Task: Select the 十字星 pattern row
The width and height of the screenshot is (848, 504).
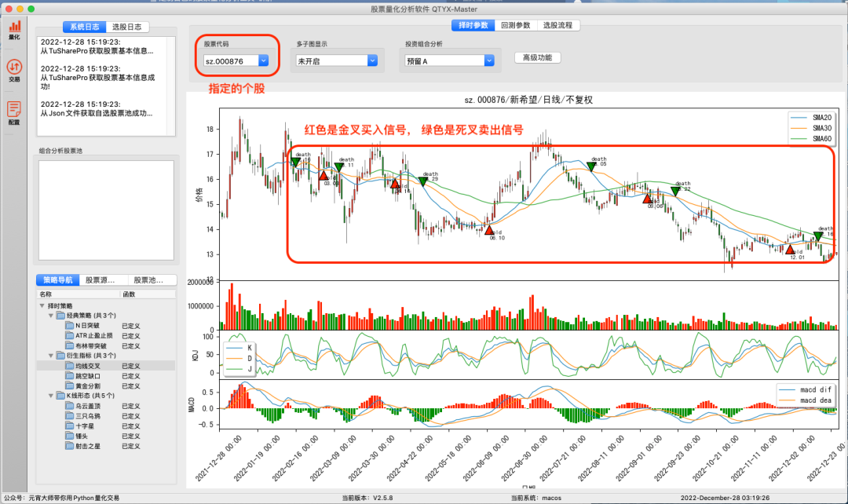Action: coord(106,426)
